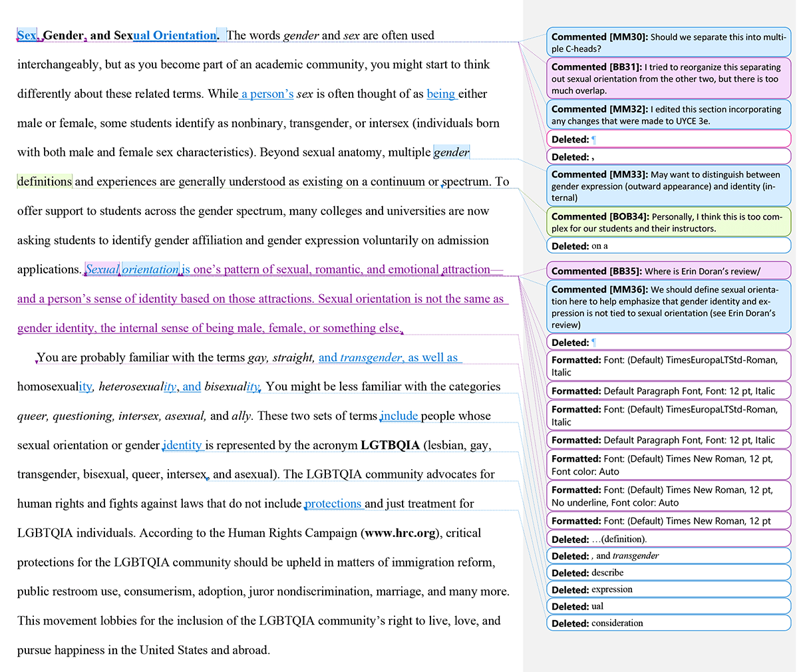Select the 'Deleted: consideration' tracked change
Image resolution: width=799 pixels, height=672 pixels.
[x=668, y=623]
